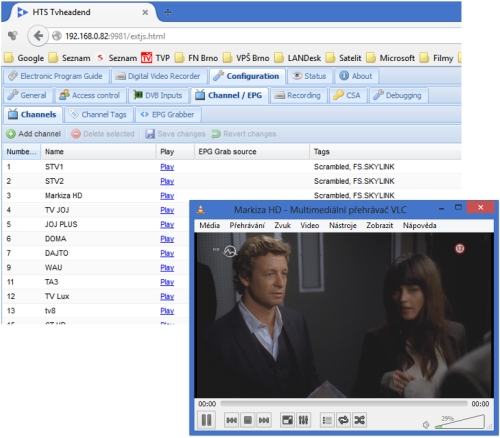Open the Channel Tags sub-tab

(x=99, y=114)
